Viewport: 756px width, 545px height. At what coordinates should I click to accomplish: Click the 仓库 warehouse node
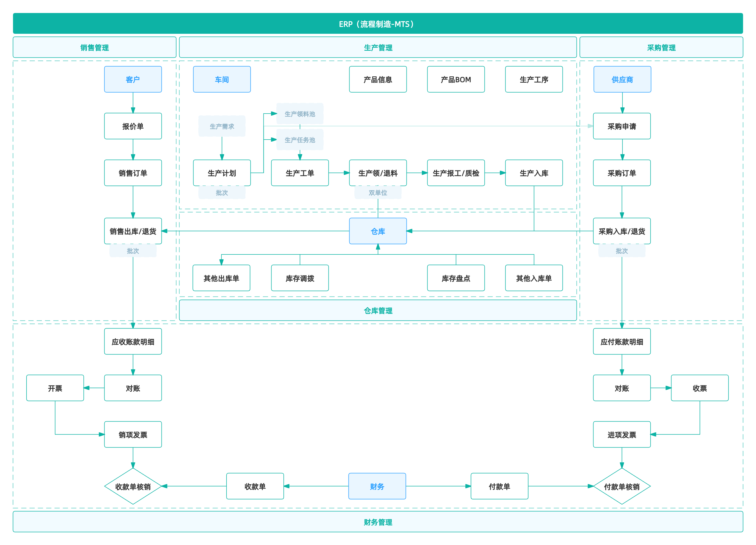(x=378, y=231)
